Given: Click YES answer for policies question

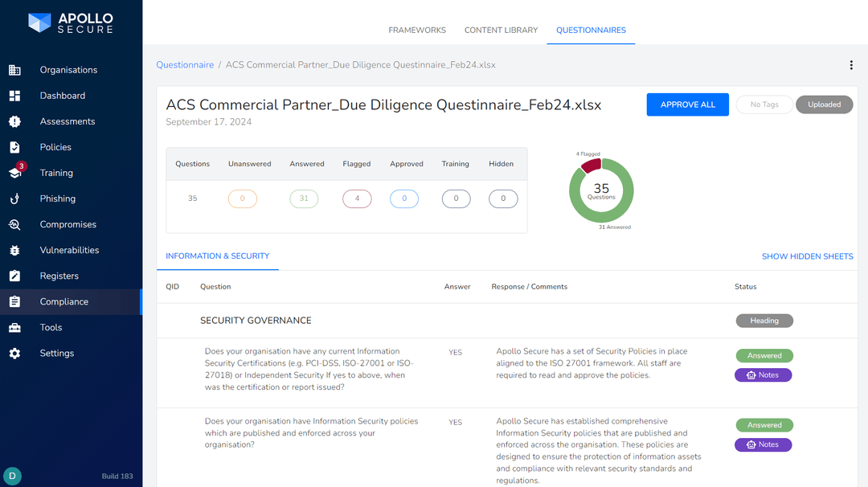Looking at the screenshot, I should (x=455, y=422).
